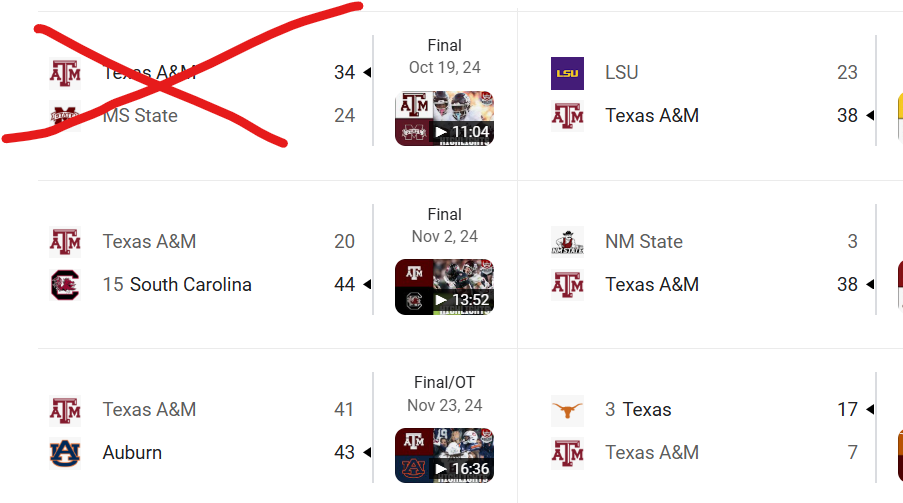
Task: Click the Auburn Tigers logo
Action: tap(65, 453)
